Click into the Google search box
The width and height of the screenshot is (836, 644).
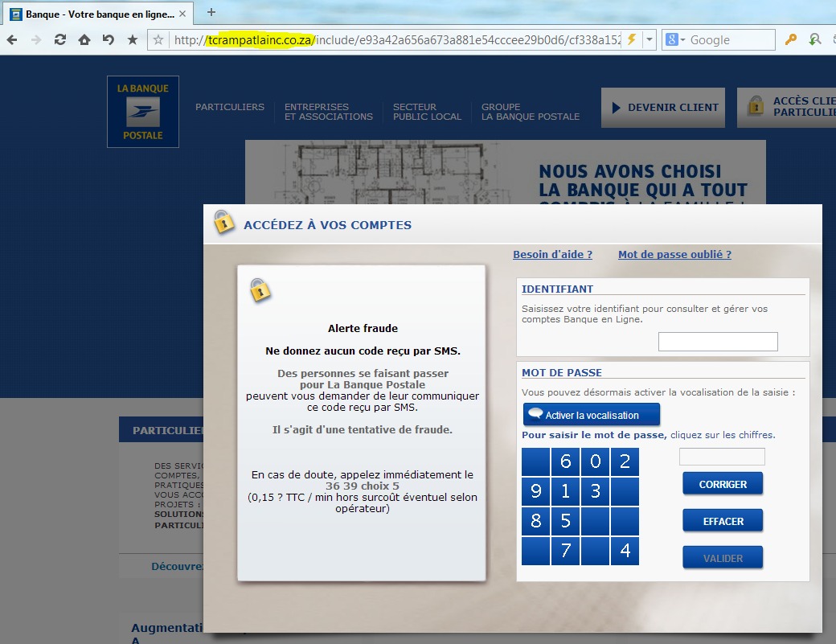[731, 40]
